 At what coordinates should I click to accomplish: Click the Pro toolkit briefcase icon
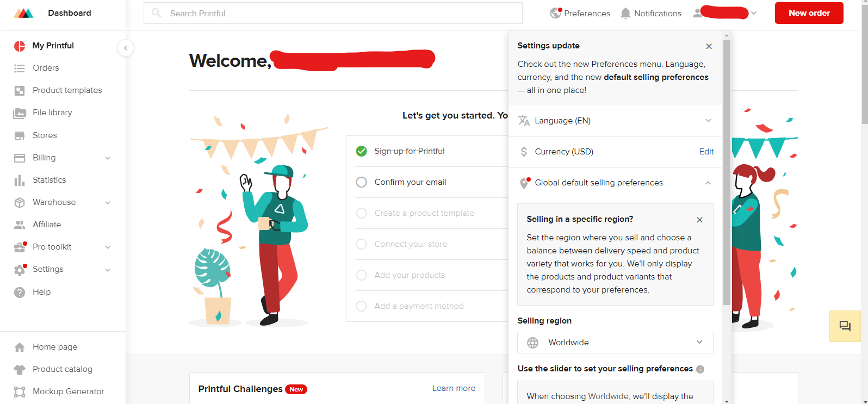click(x=20, y=247)
